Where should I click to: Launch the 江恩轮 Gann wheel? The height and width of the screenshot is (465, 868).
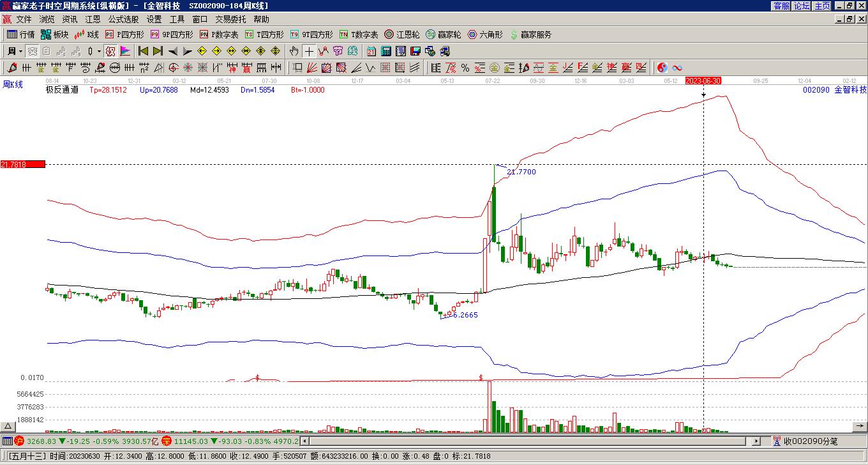point(402,34)
